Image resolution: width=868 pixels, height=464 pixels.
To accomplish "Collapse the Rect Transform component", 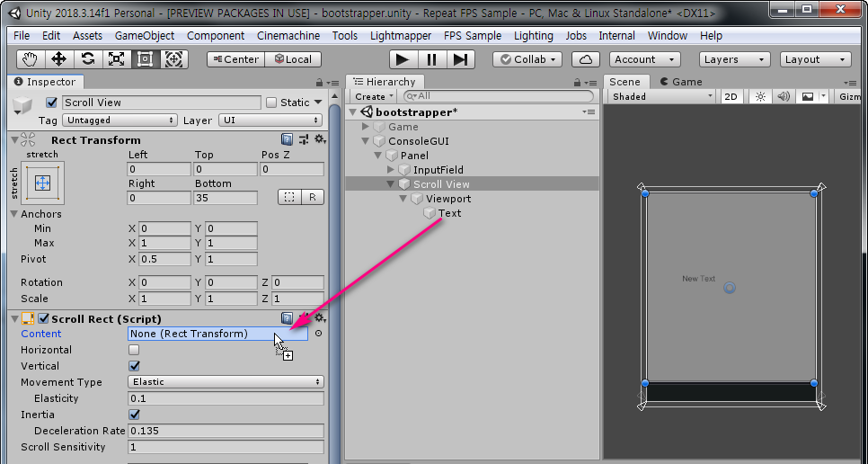I will [x=15, y=140].
